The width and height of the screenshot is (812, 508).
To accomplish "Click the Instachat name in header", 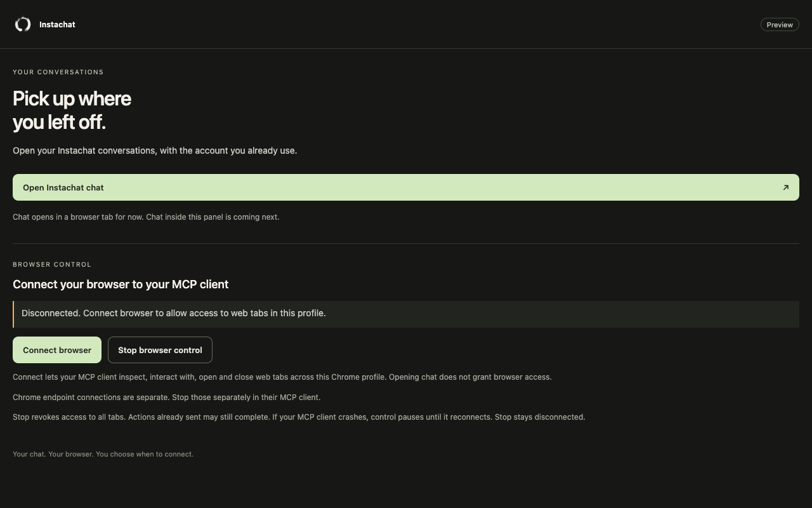I will (57, 24).
